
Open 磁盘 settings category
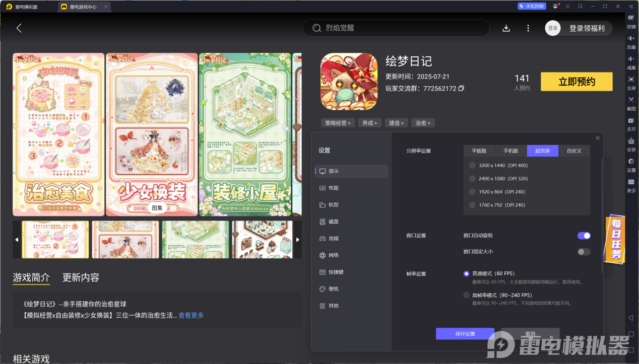(x=352, y=222)
